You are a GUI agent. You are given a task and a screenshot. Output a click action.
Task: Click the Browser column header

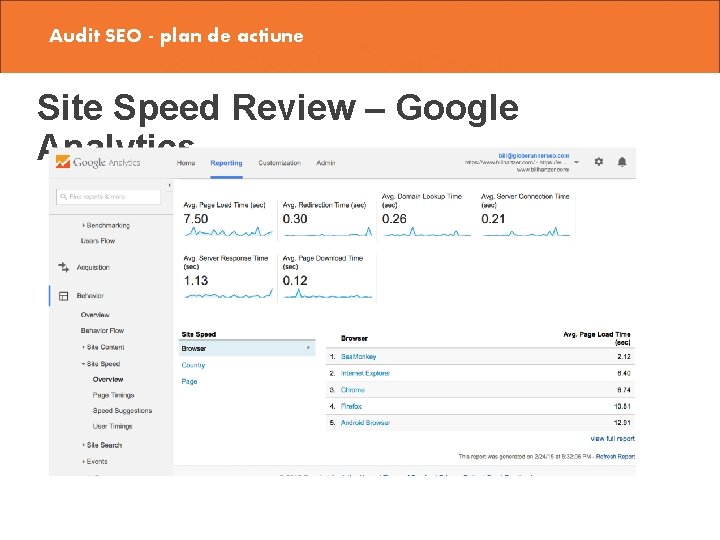tap(354, 338)
